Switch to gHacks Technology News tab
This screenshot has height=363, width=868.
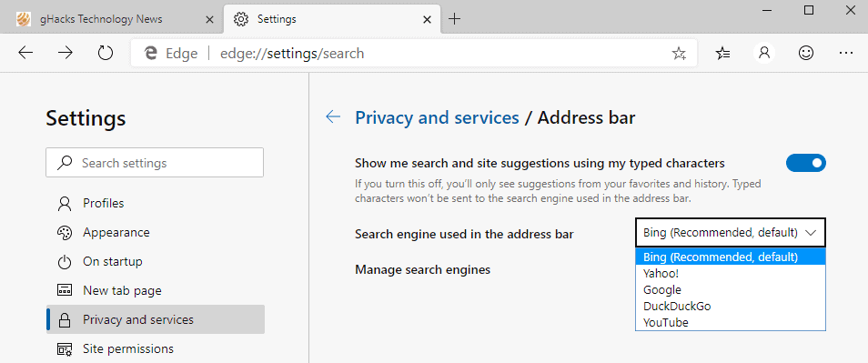click(111, 19)
